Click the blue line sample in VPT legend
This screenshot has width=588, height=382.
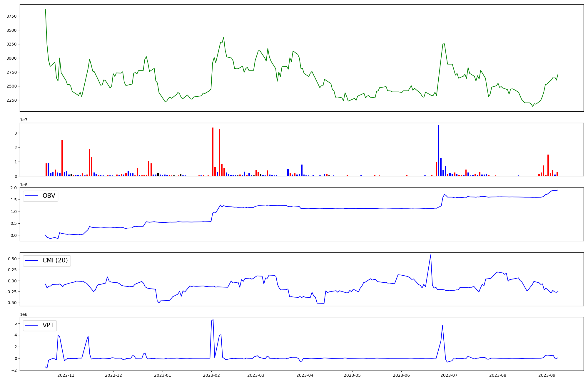(x=31, y=325)
